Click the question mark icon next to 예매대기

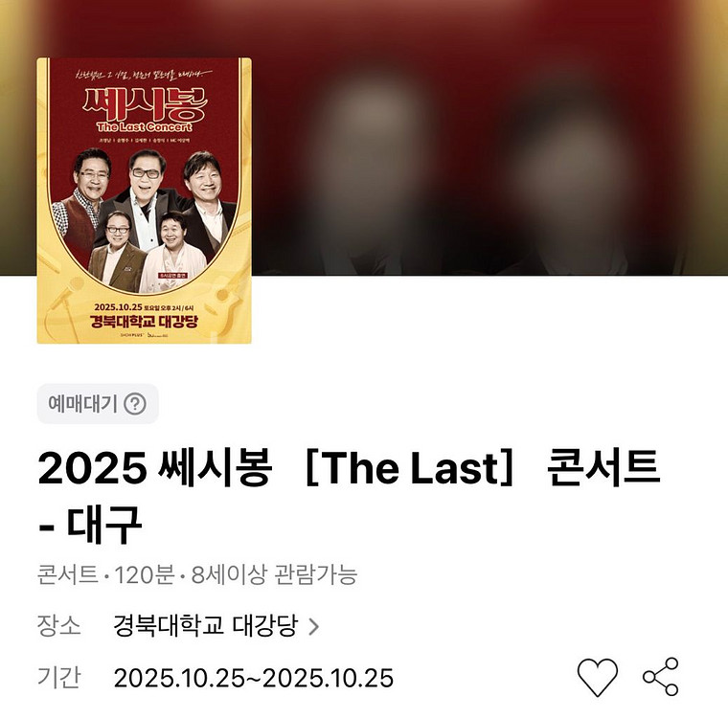135,404
